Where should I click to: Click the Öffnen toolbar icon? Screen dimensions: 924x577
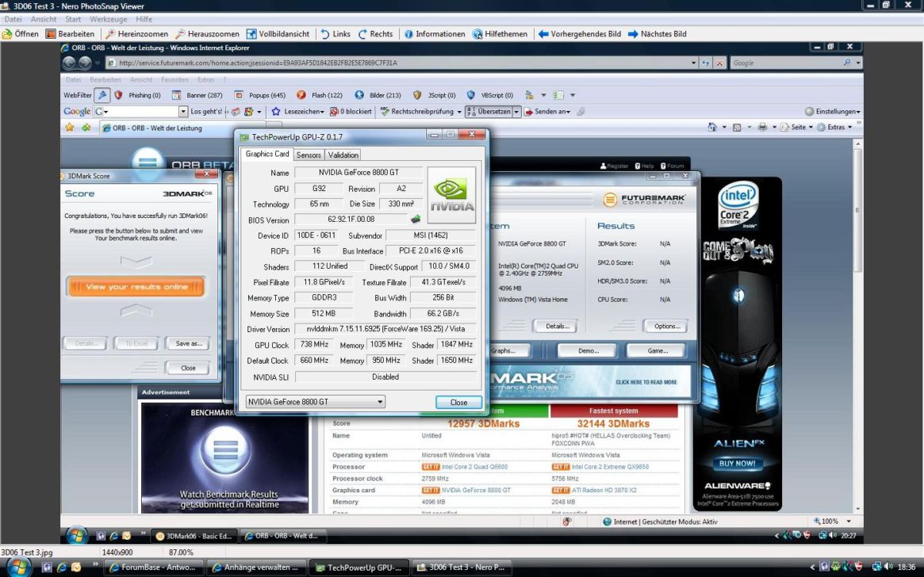(21, 34)
